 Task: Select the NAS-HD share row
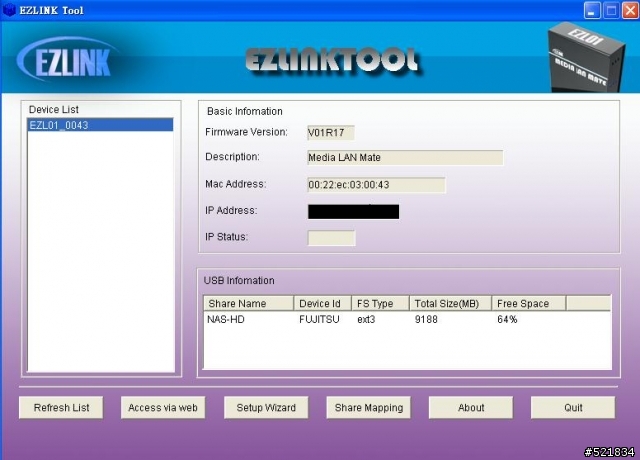point(407,319)
